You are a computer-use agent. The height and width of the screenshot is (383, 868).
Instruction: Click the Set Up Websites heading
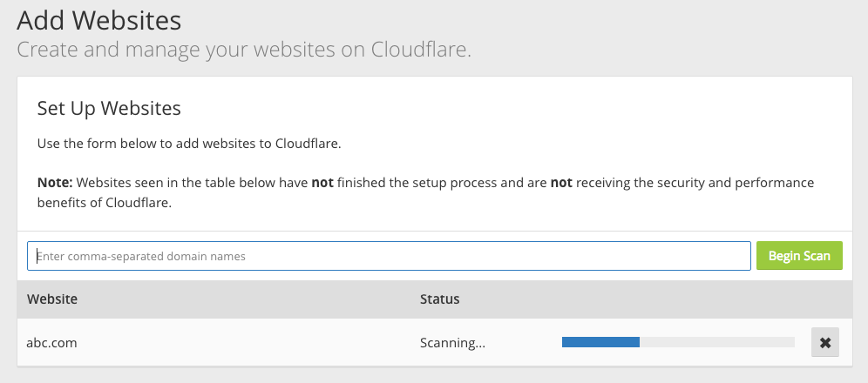(109, 108)
